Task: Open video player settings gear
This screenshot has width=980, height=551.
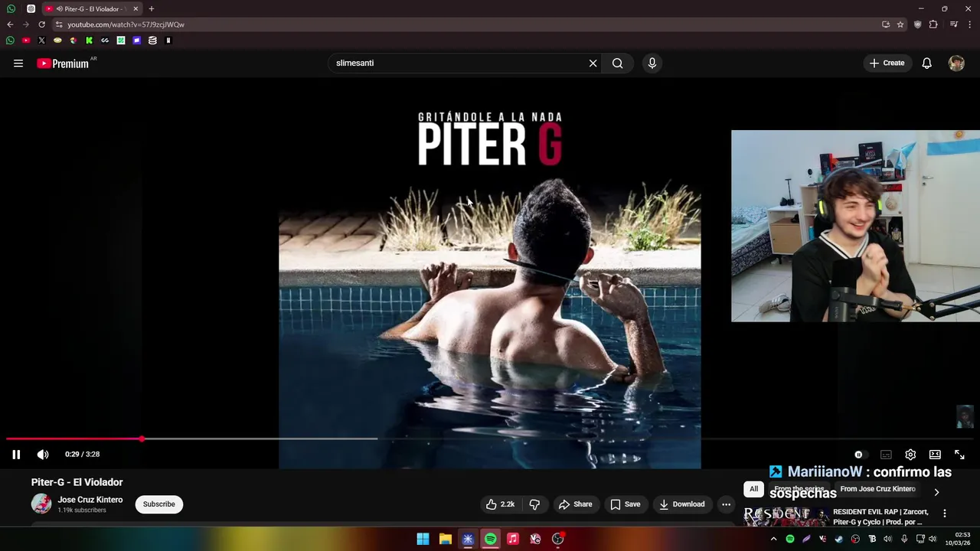Action: coord(910,455)
